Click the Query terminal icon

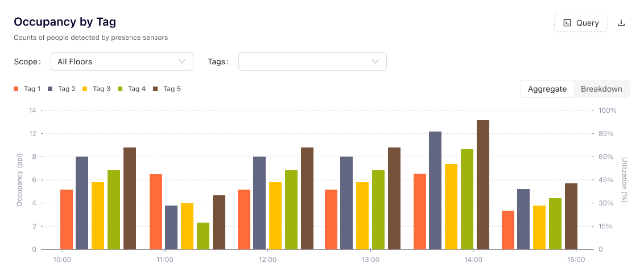(567, 23)
